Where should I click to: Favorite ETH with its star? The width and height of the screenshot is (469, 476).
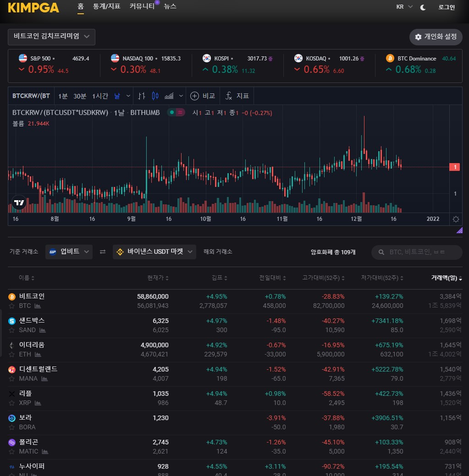click(12, 354)
